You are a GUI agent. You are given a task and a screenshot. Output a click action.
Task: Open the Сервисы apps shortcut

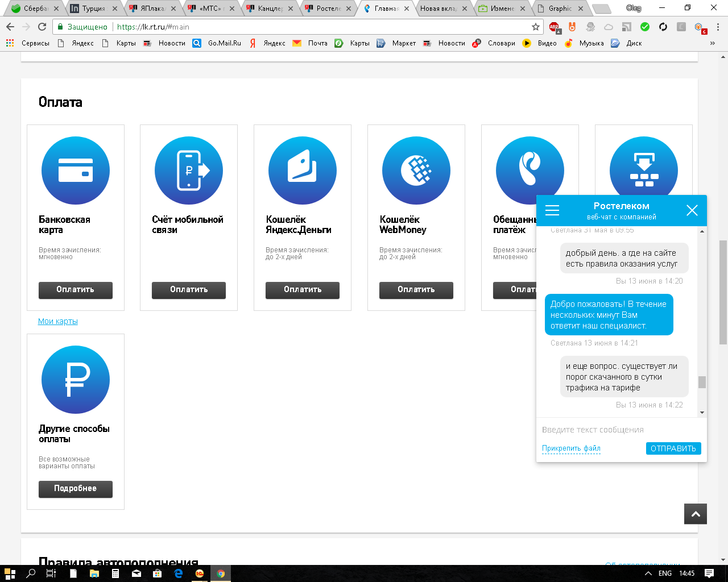click(x=27, y=43)
